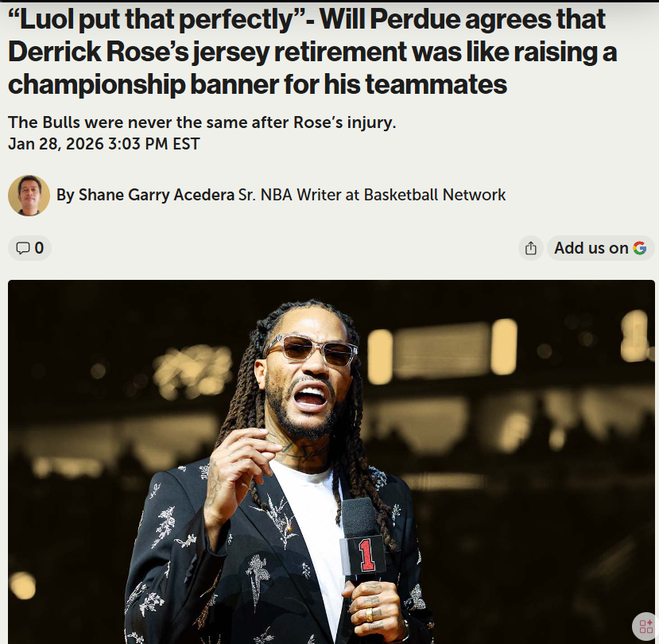Viewport: 659px width, 644px height.
Task: Click the Google G logo
Action: [640, 248]
